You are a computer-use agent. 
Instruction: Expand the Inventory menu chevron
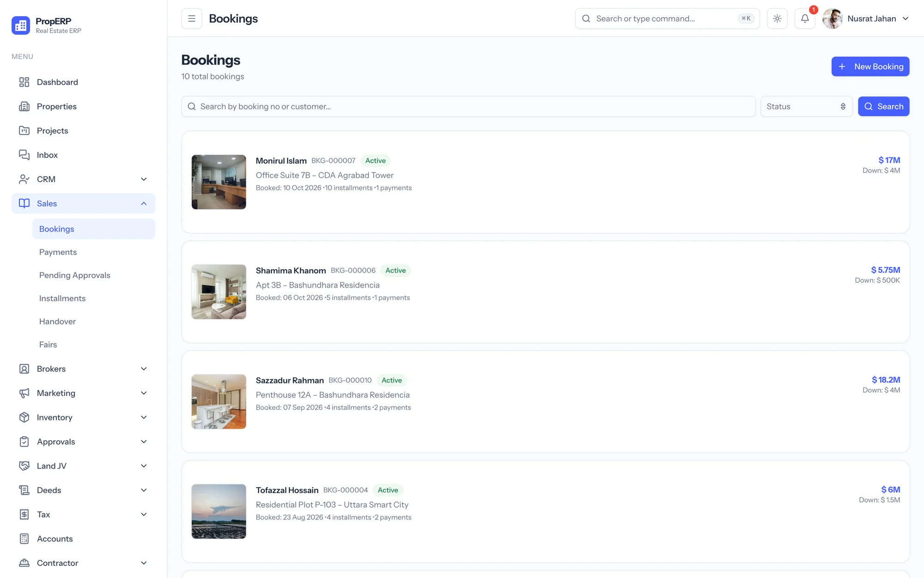point(144,417)
